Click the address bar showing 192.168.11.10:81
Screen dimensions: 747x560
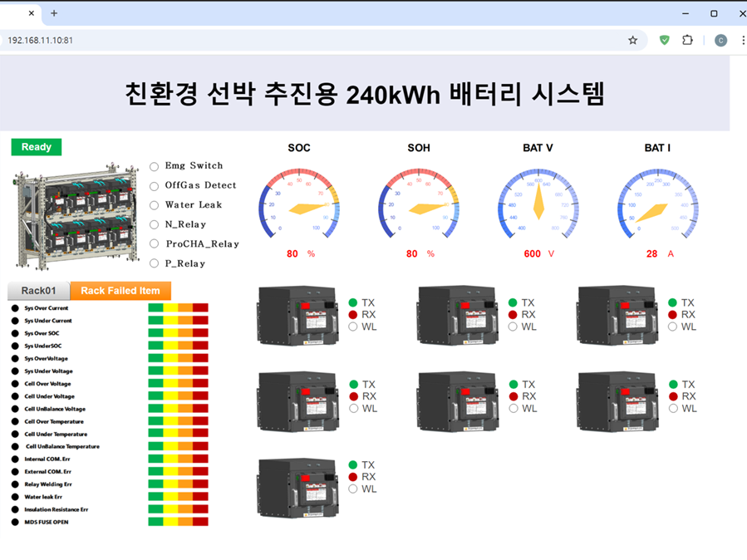pos(316,40)
